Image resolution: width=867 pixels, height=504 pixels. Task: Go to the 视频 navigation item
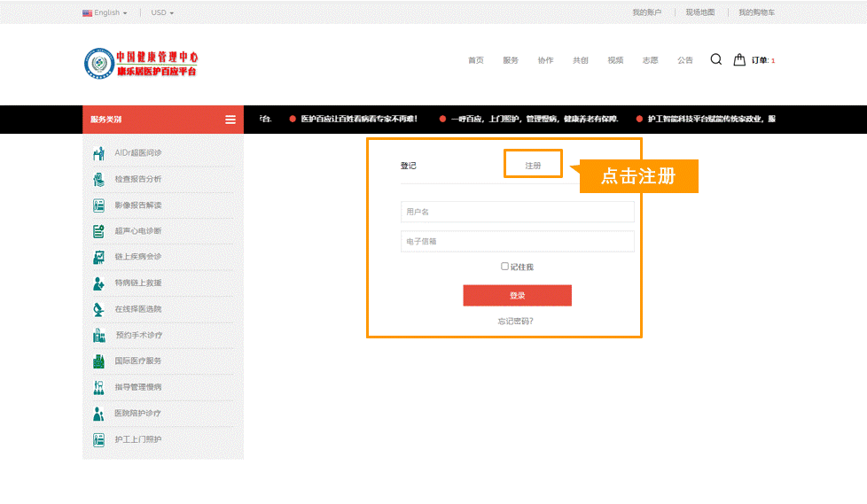coord(615,60)
